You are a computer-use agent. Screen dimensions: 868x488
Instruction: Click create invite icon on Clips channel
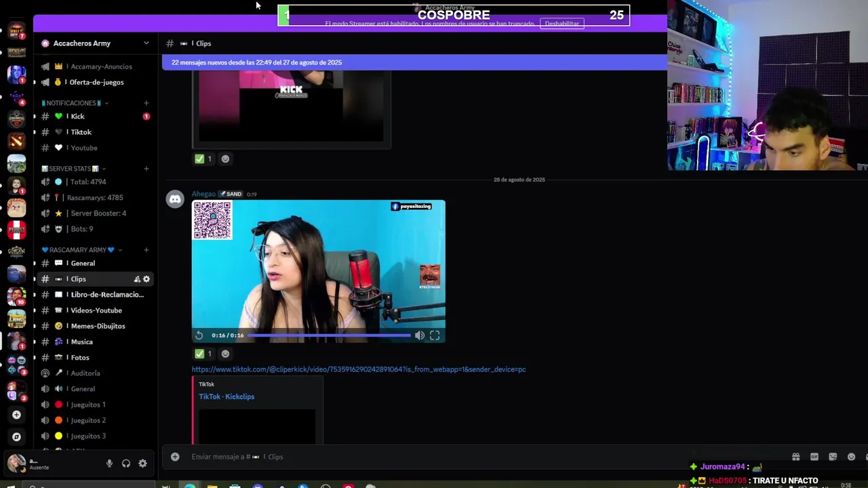(137, 279)
